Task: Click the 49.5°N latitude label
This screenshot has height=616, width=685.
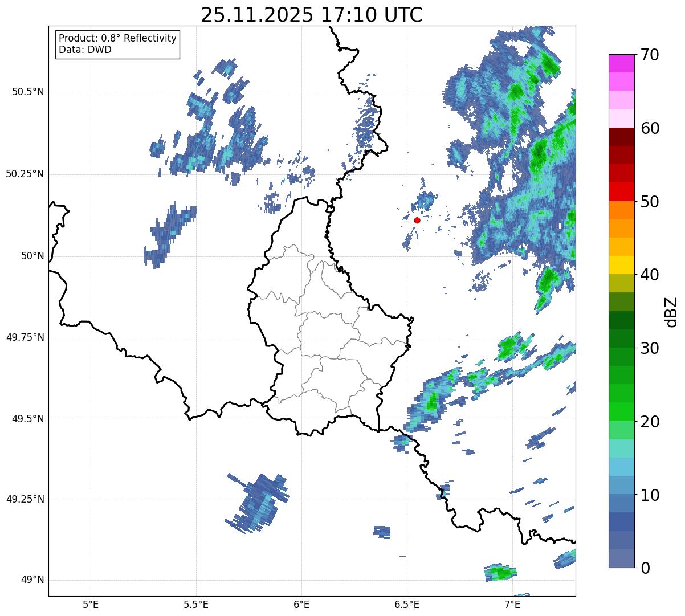Action: click(x=28, y=419)
